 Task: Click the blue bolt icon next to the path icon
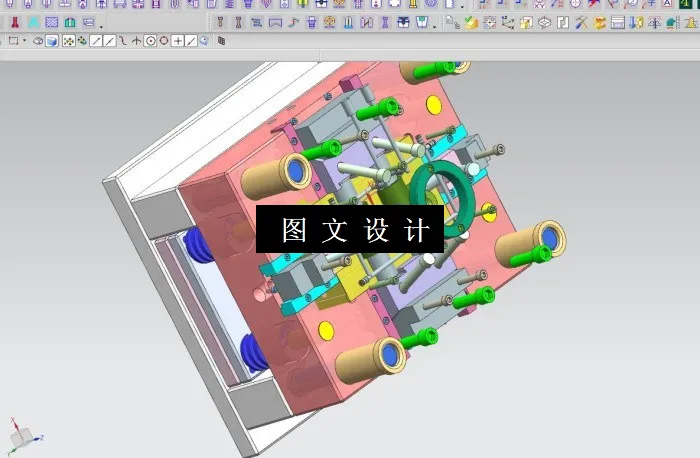(312, 22)
